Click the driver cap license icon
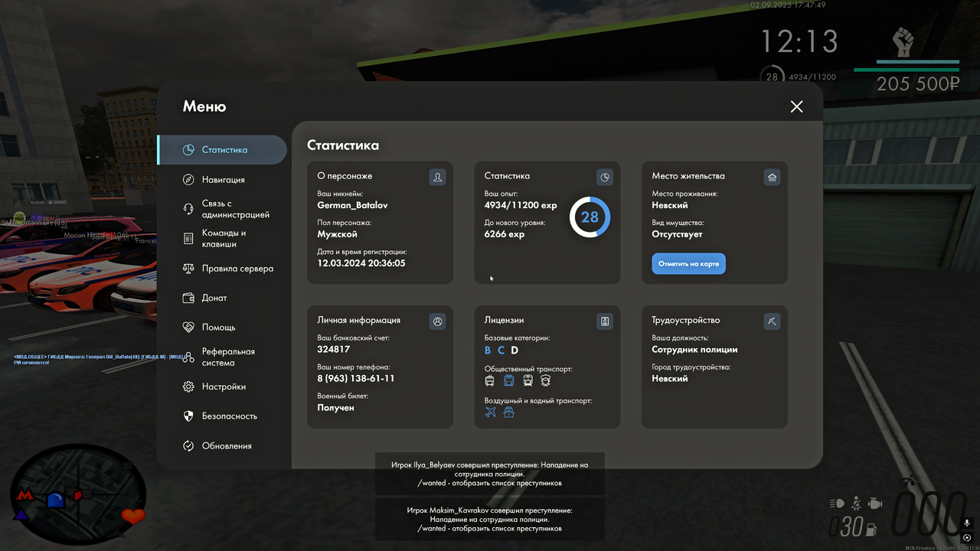This screenshot has height=551, width=980. 546,380
